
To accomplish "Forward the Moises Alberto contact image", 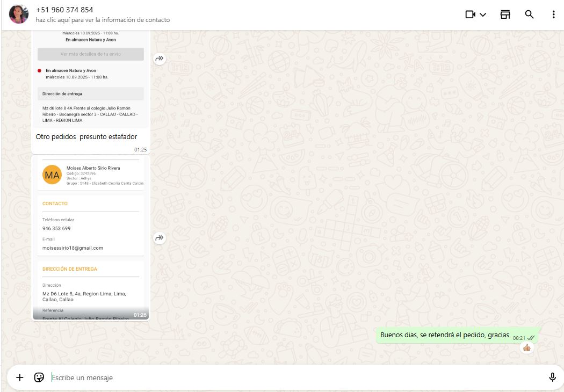I will pos(160,238).
